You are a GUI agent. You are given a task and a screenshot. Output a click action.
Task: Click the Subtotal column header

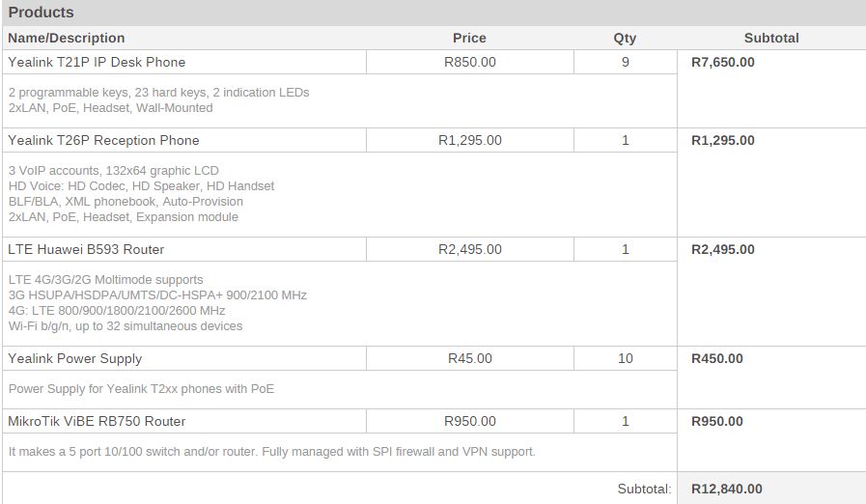coord(771,38)
